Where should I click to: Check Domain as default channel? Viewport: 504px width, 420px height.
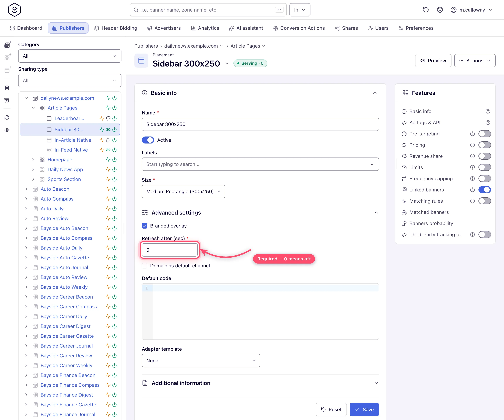pos(145,266)
